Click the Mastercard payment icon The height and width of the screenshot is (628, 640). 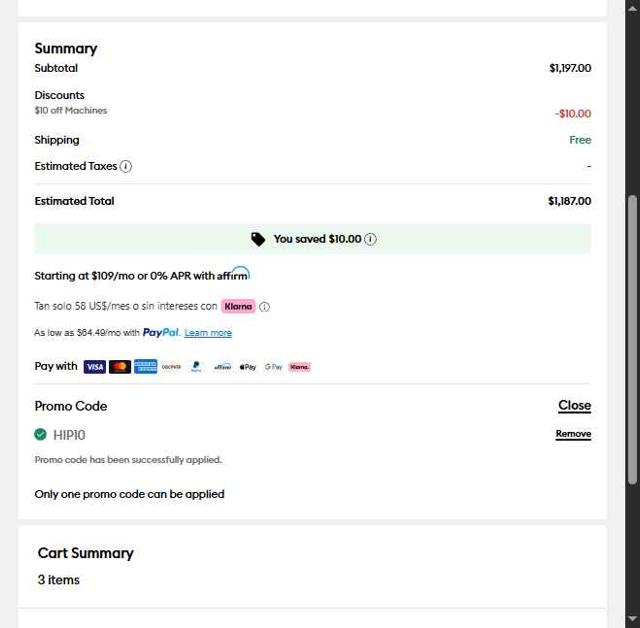click(x=120, y=367)
